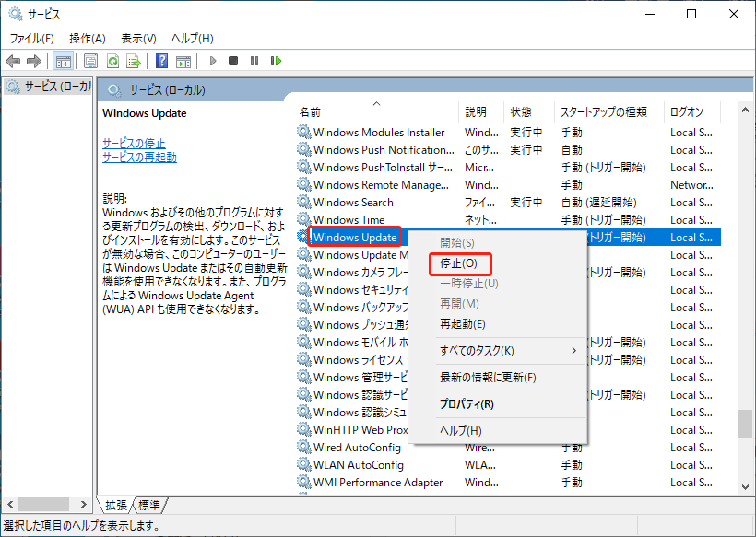Click the services list scroll-up arrow

tap(745, 111)
